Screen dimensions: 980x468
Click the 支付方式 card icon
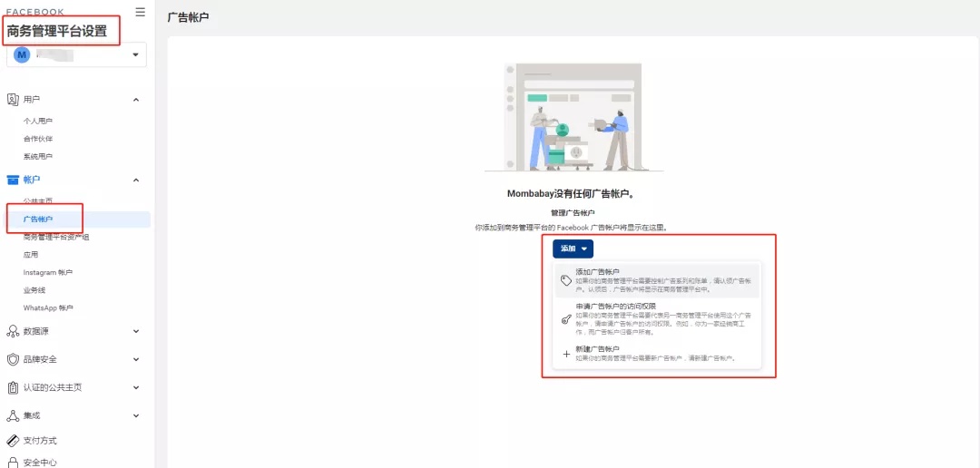[13, 441]
